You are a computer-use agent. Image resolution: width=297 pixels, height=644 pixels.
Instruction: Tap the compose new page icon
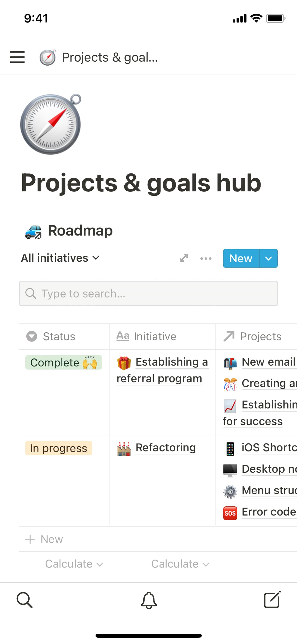[x=272, y=600]
